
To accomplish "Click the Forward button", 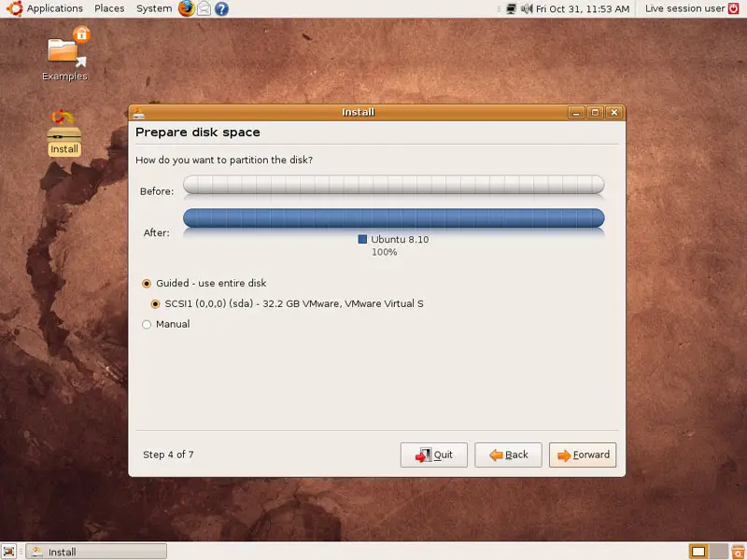I will click(583, 455).
